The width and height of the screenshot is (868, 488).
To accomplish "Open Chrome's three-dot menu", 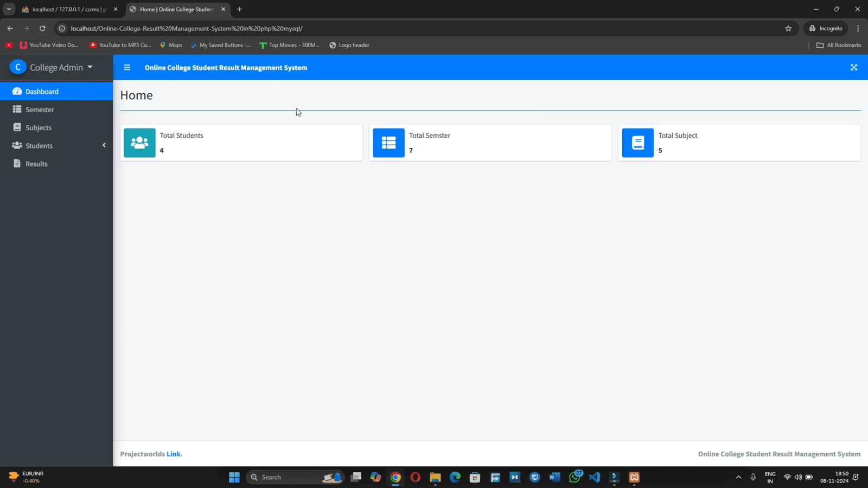I will click(x=858, y=28).
